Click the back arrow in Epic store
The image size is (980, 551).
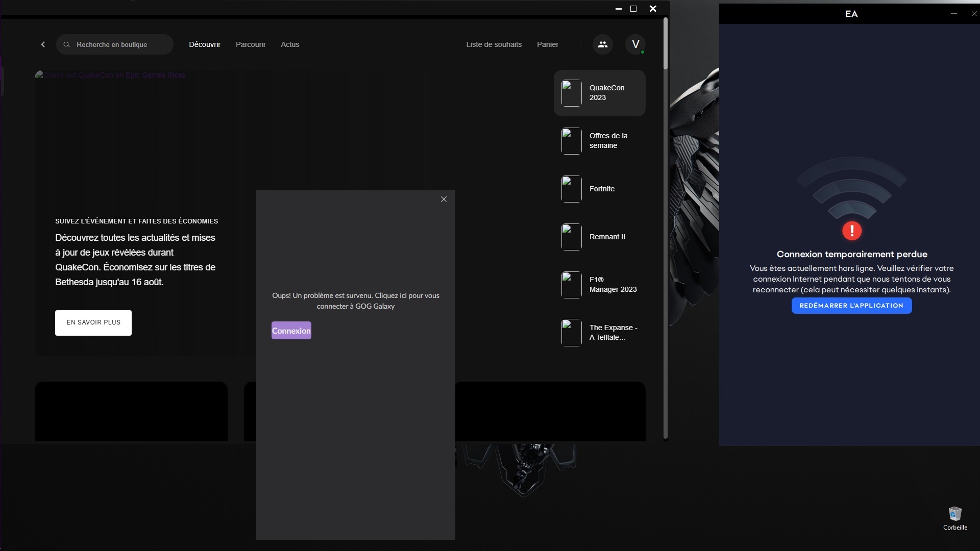[43, 44]
